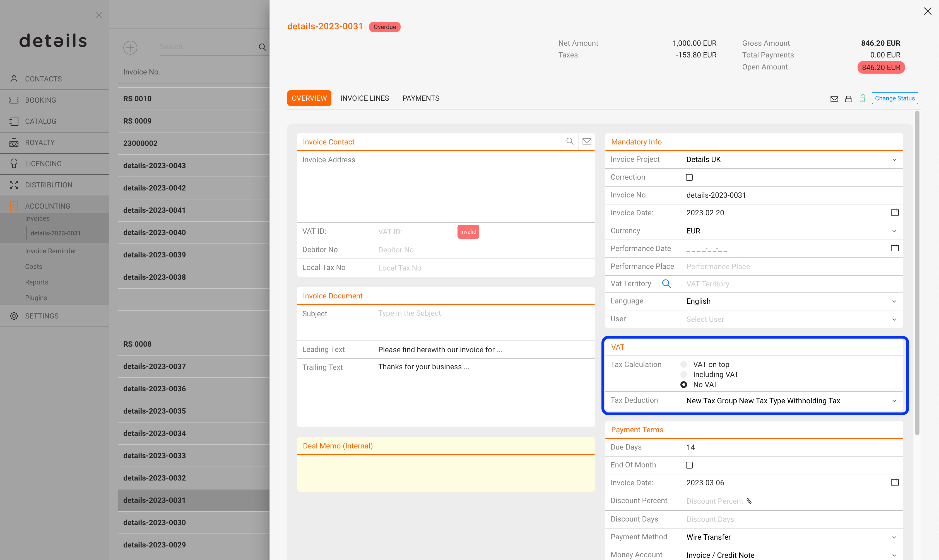Screen dimensions: 939x560
Task: Open Invoice Reminder in the sidebar
Action: click(50, 251)
